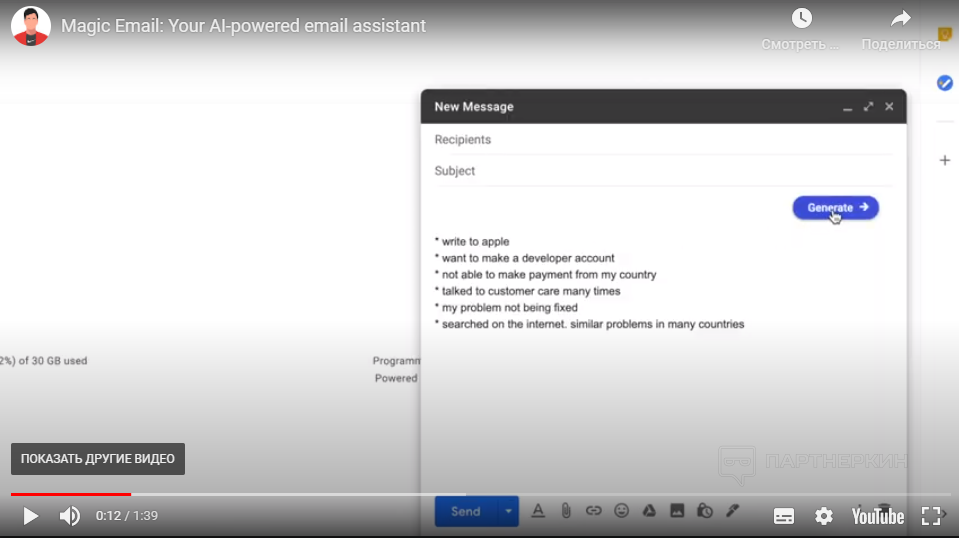This screenshot has height=538, width=959.
Task: Click the Subject field
Action: [663, 171]
